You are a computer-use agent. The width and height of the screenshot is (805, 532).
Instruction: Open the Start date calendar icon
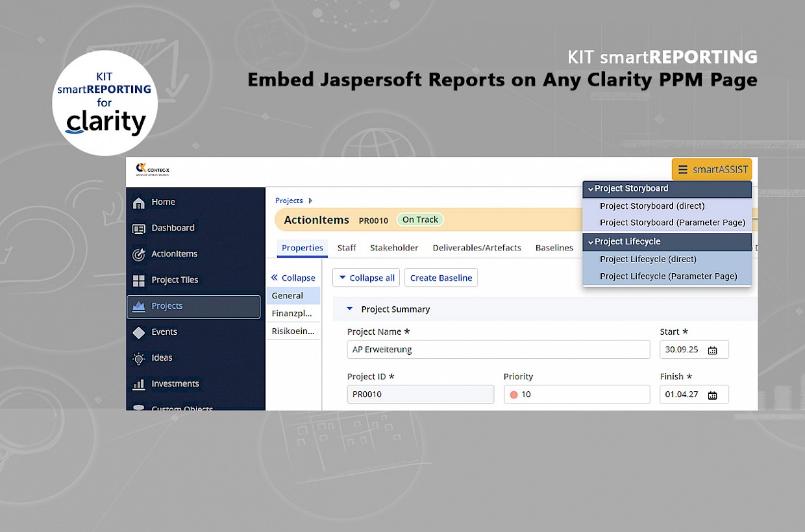(712, 350)
